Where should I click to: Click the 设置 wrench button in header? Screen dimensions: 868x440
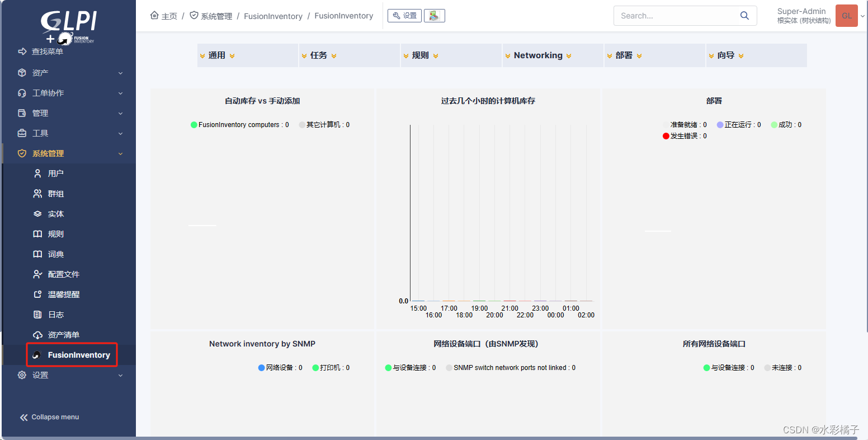click(404, 16)
